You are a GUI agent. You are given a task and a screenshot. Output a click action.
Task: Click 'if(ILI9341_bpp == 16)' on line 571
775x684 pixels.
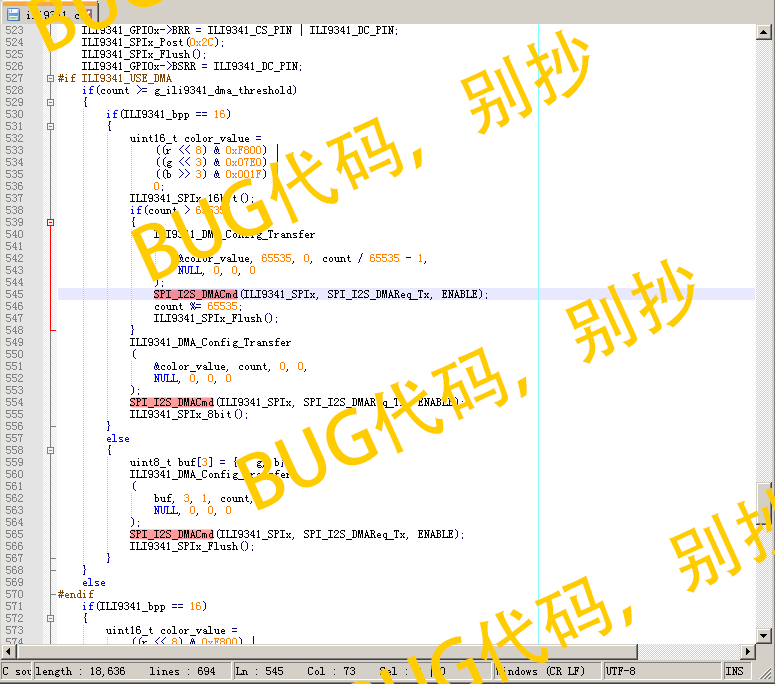(144, 606)
